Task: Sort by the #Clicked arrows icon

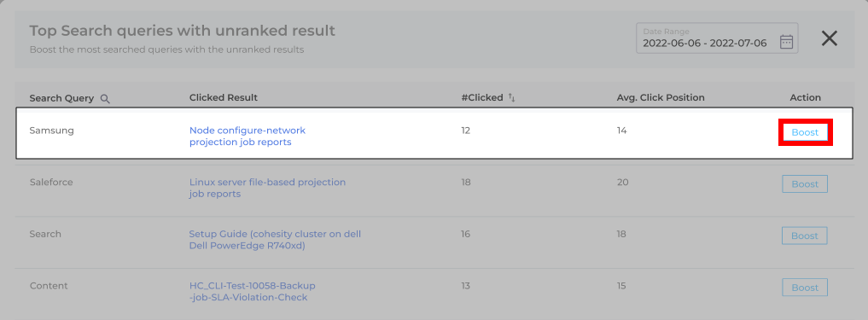Action: [x=511, y=98]
